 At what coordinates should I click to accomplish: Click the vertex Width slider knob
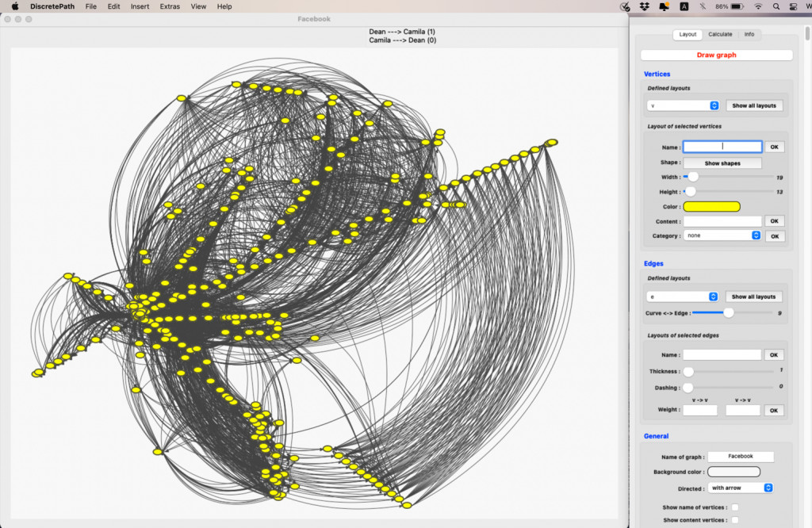pyautogui.click(x=693, y=177)
